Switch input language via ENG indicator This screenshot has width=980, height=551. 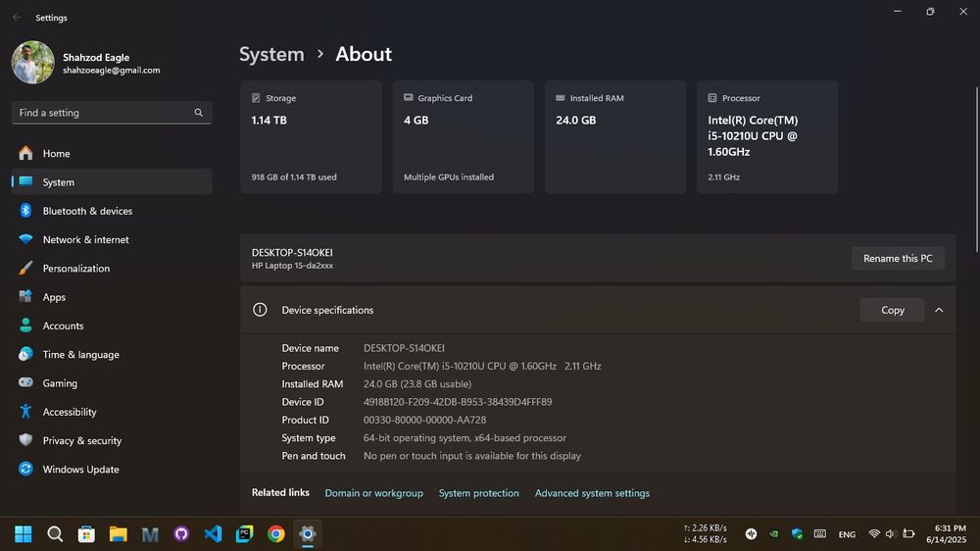point(847,534)
